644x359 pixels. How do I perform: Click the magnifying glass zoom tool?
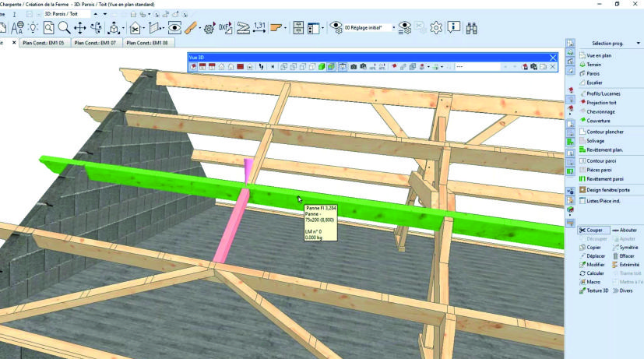[62, 28]
